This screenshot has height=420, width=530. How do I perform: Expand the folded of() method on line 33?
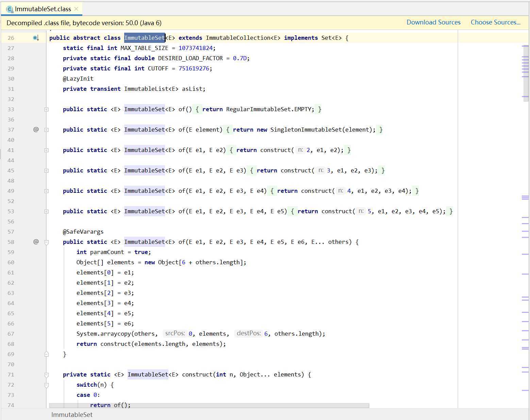(46, 110)
